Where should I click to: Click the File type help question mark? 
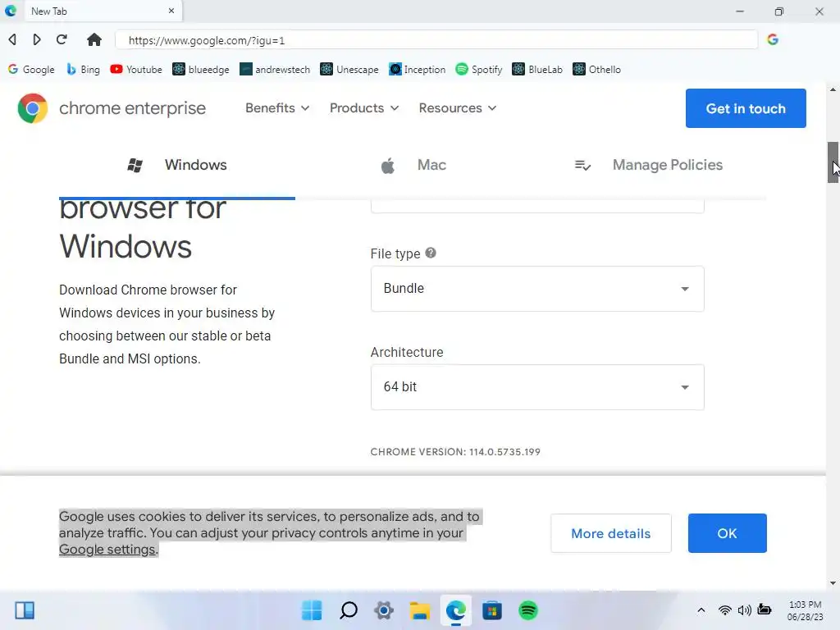coord(431,253)
